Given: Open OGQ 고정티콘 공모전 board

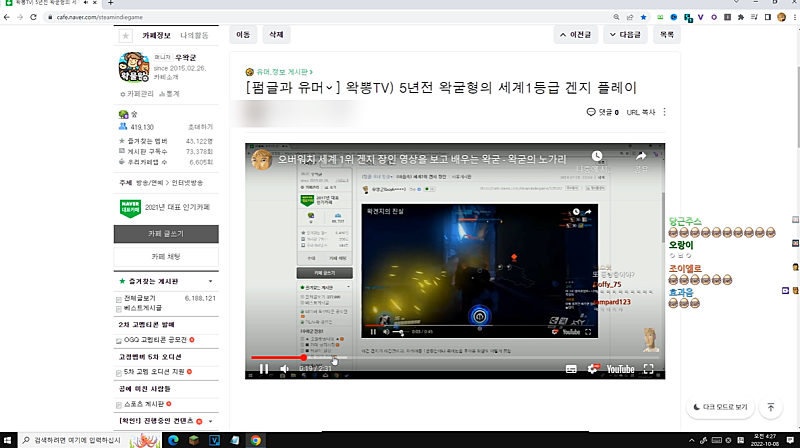Looking at the screenshot, I should [155, 340].
